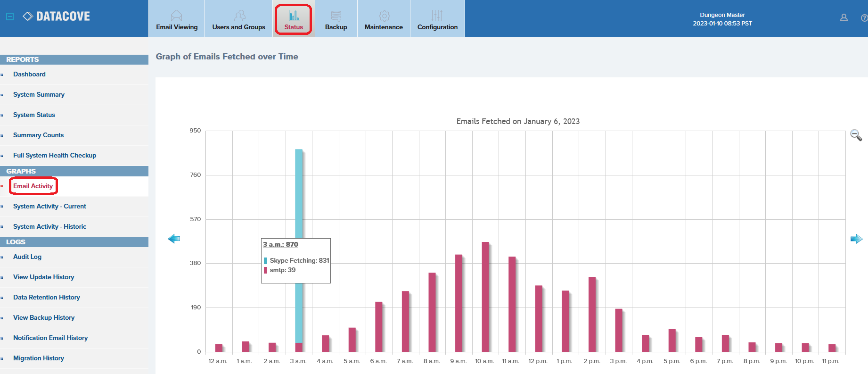Click the 10 a.m. bar in chart
Image resolution: width=868 pixels, height=374 pixels.
485,297
